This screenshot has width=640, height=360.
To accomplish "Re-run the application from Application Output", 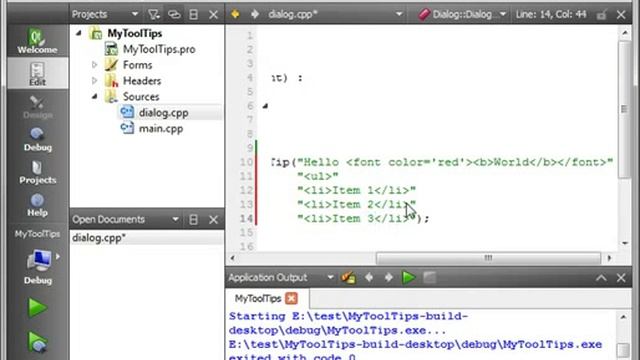I will click(x=409, y=278).
